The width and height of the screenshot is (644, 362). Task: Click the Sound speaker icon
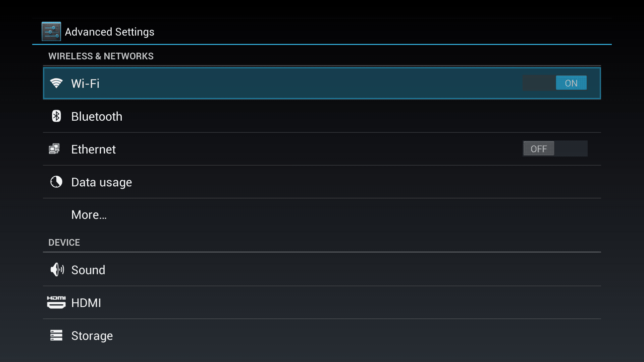[x=57, y=269]
